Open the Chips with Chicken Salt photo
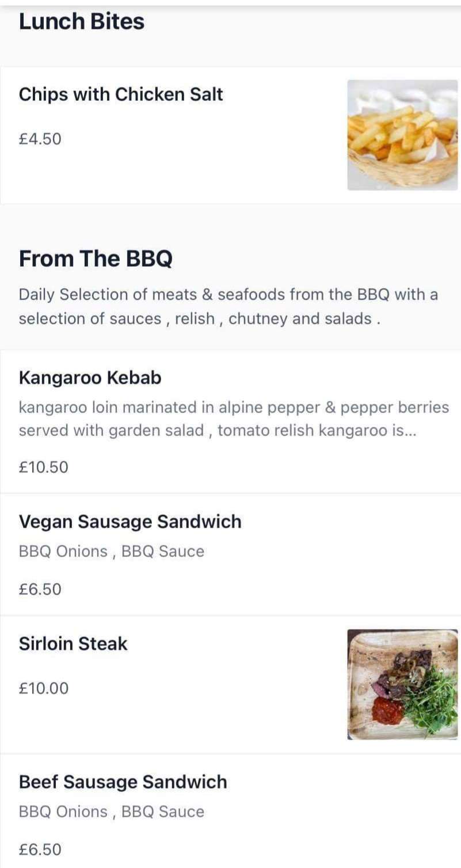The height and width of the screenshot is (868, 461). [x=402, y=135]
